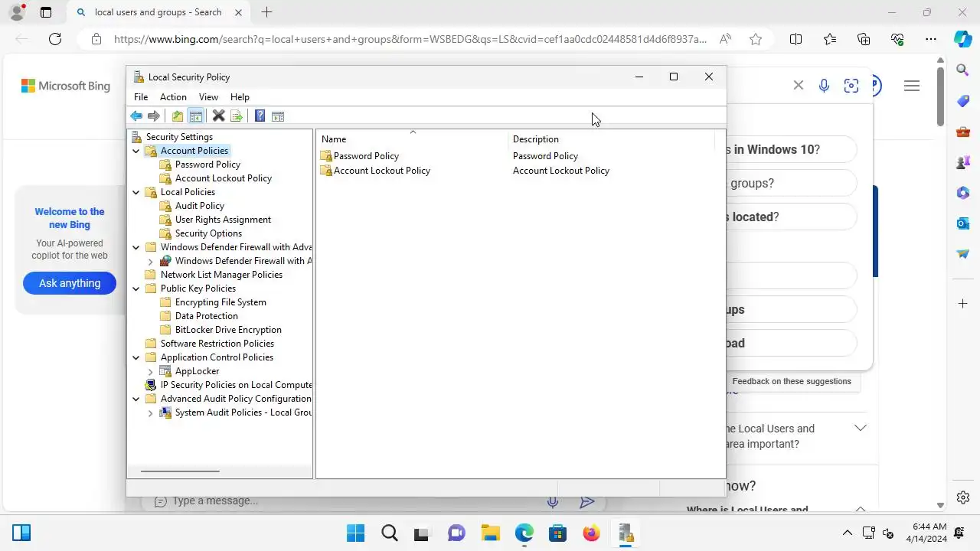Click the Bing microphone voice search icon
The height and width of the screenshot is (551, 980).
(x=824, y=86)
